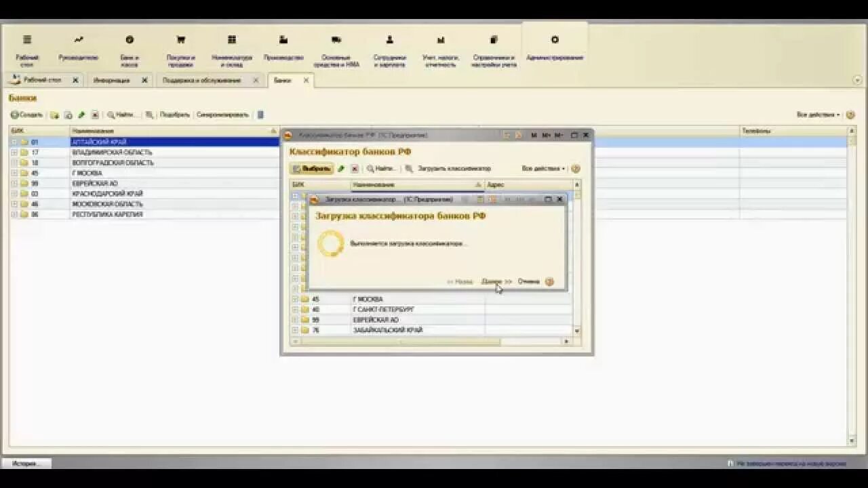Viewport: 868px width, 488px height.
Task: Click the M memory button in Классификатор title bar
Action: point(534,136)
